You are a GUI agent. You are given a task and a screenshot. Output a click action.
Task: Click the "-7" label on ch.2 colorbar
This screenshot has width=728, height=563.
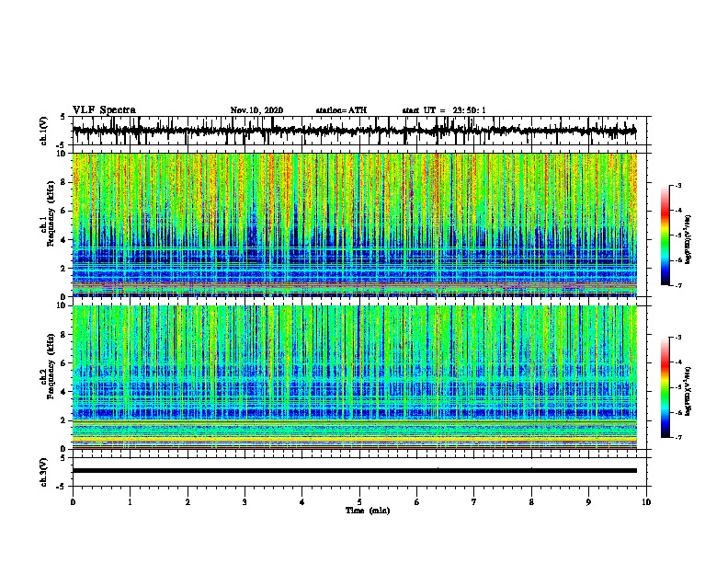[678, 438]
